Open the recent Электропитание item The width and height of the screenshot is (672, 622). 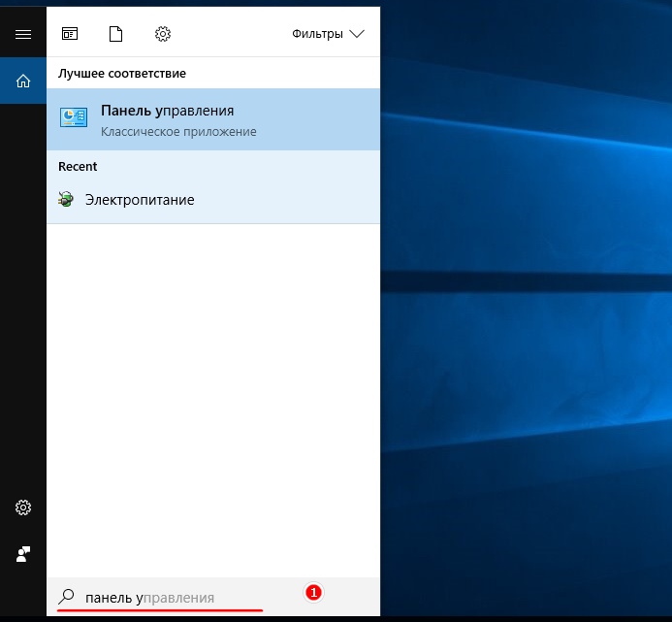[x=213, y=200]
